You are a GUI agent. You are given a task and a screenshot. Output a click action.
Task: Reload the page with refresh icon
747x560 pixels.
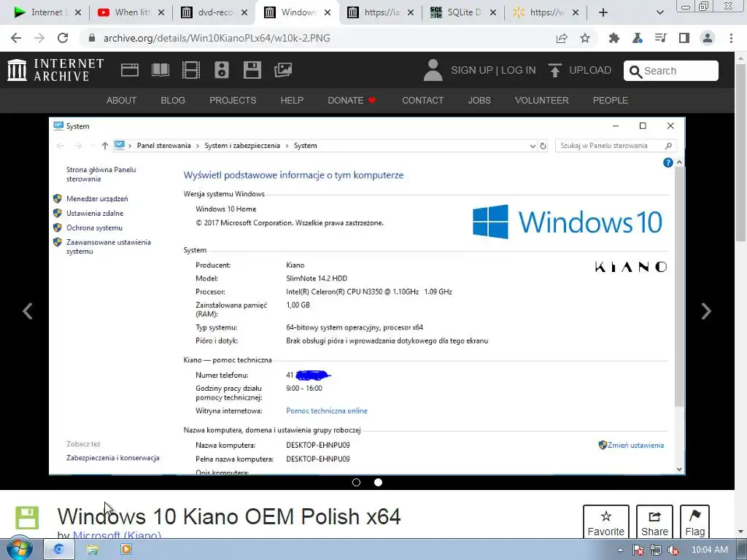click(x=63, y=38)
